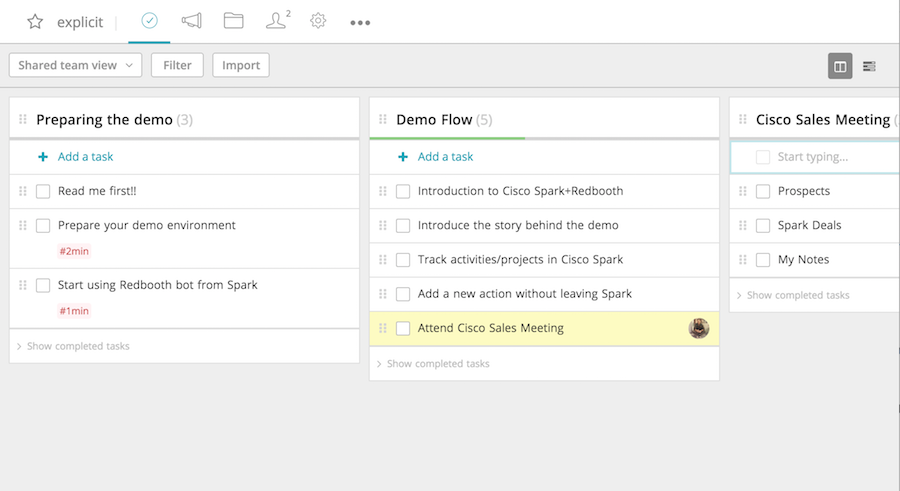Open the Prospects task
900x491 pixels.
(x=804, y=191)
